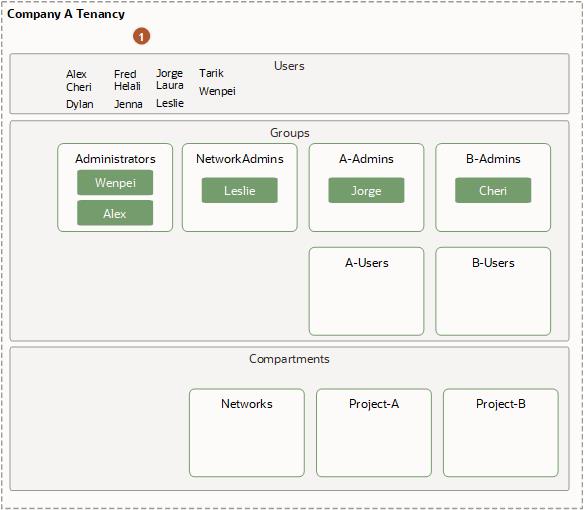Click the Administrators group title
The image size is (584, 510).
click(115, 159)
